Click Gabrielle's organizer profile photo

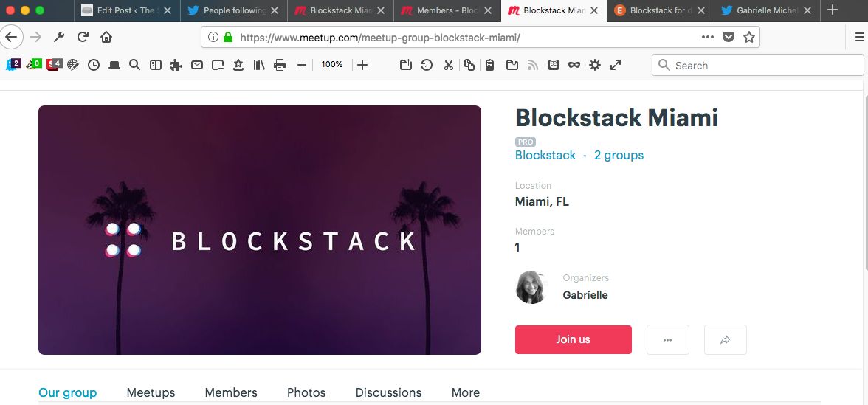pos(531,287)
